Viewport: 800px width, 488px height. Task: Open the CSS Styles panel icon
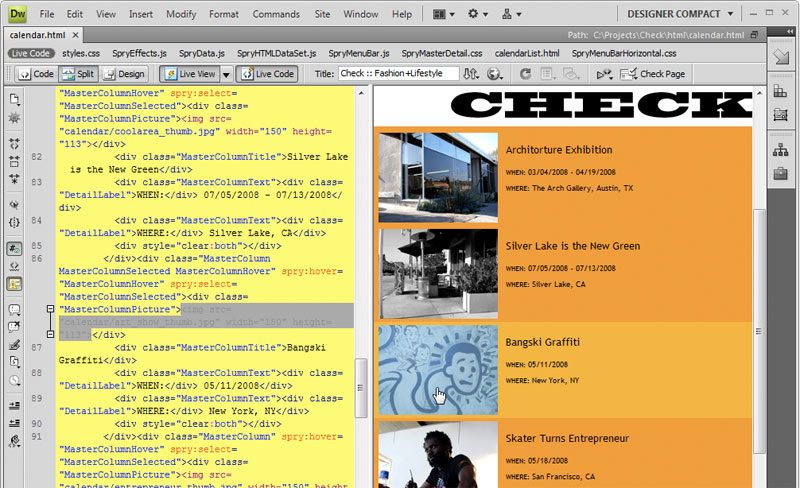(x=780, y=92)
